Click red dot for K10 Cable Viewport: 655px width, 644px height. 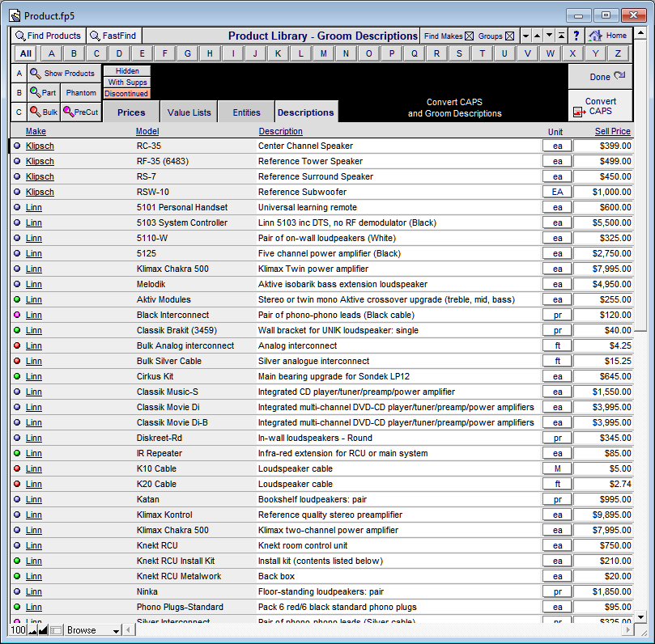pyautogui.click(x=17, y=468)
